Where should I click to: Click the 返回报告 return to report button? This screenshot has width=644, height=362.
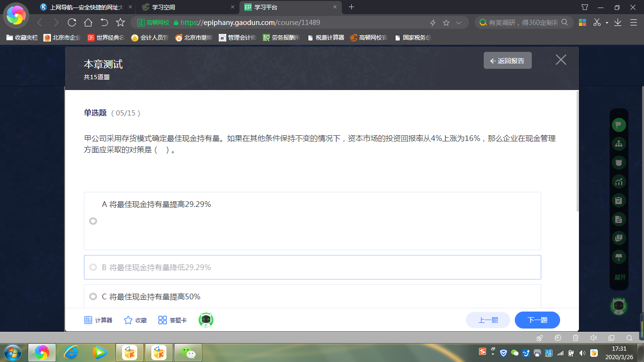coord(507,61)
